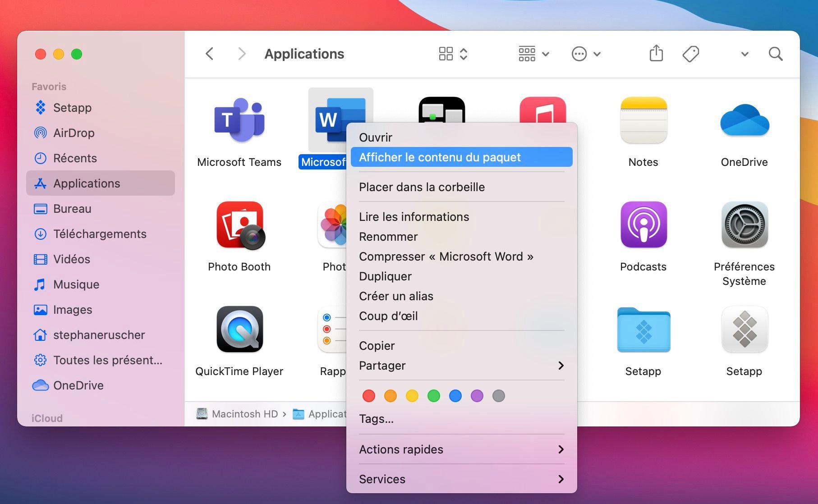Screen dimensions: 818x504
Task: Expand the Actions rapides submenu
Action: coord(461,449)
